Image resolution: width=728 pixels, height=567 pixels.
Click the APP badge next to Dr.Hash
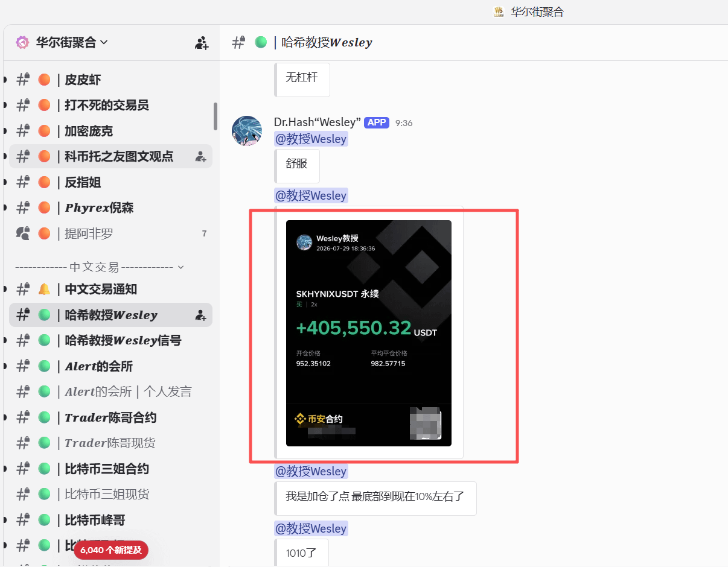point(377,122)
